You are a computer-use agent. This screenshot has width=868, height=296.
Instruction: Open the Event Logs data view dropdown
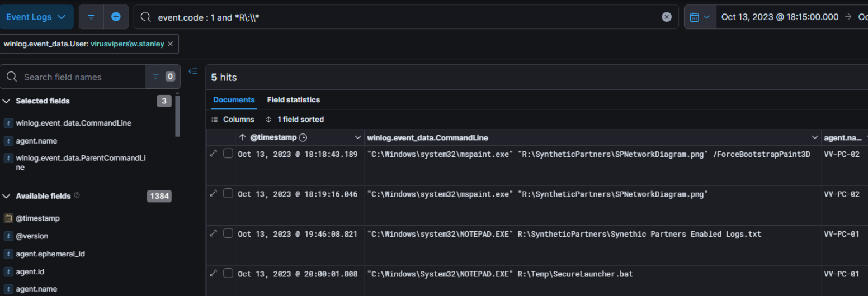point(36,17)
